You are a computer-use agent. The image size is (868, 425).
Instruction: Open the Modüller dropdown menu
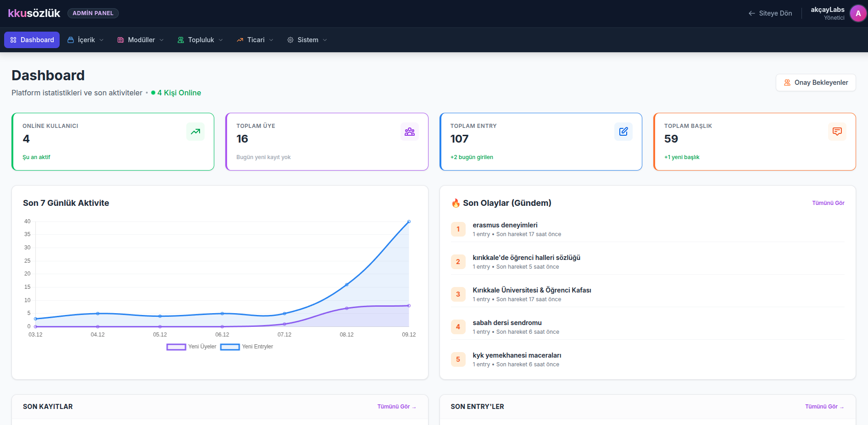tap(140, 40)
